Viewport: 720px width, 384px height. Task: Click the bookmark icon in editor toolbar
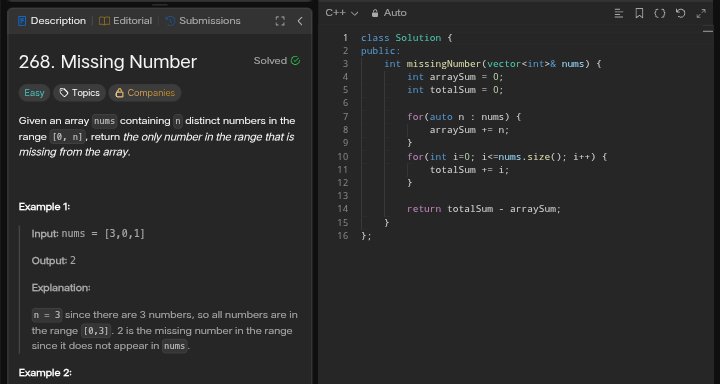[x=639, y=13]
